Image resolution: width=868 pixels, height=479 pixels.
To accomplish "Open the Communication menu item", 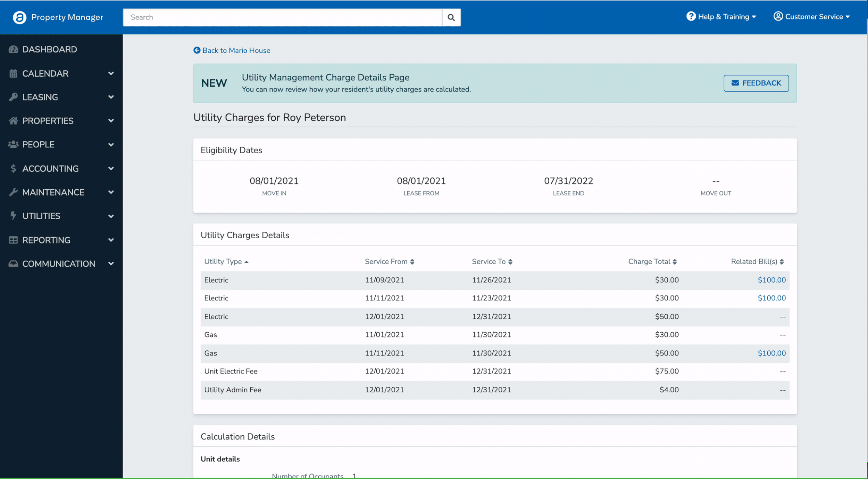I will click(x=58, y=264).
